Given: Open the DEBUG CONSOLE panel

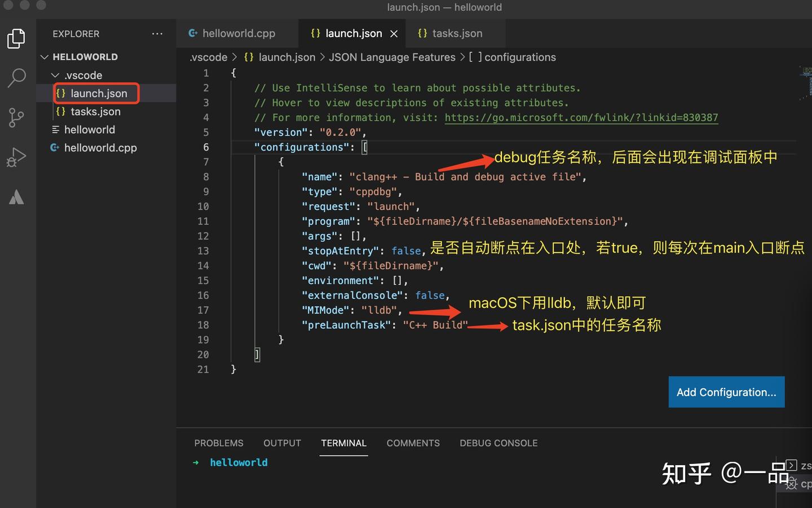Looking at the screenshot, I should point(498,443).
